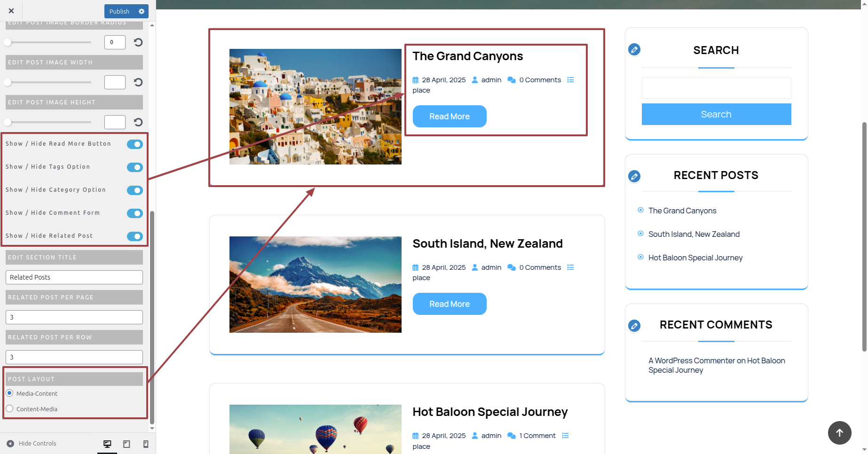Select the Content-Media layout radio
The image size is (868, 454).
click(x=9, y=408)
